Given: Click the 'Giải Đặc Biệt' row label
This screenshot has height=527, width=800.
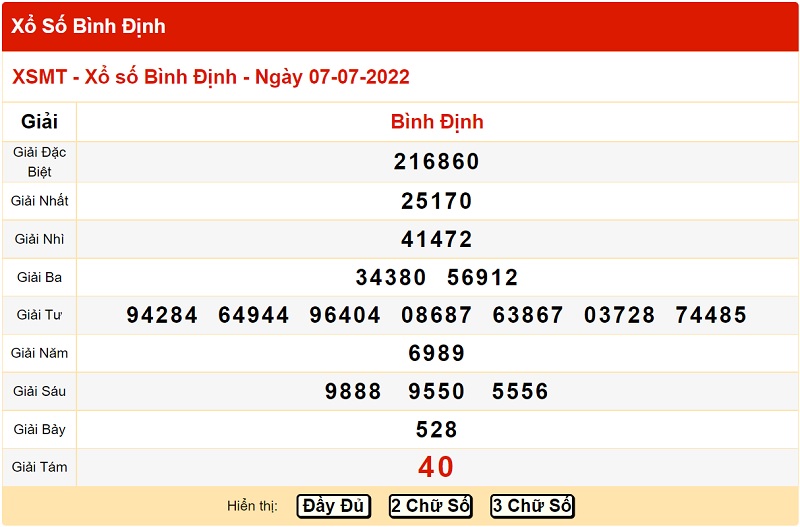Looking at the screenshot, I should point(39,162).
